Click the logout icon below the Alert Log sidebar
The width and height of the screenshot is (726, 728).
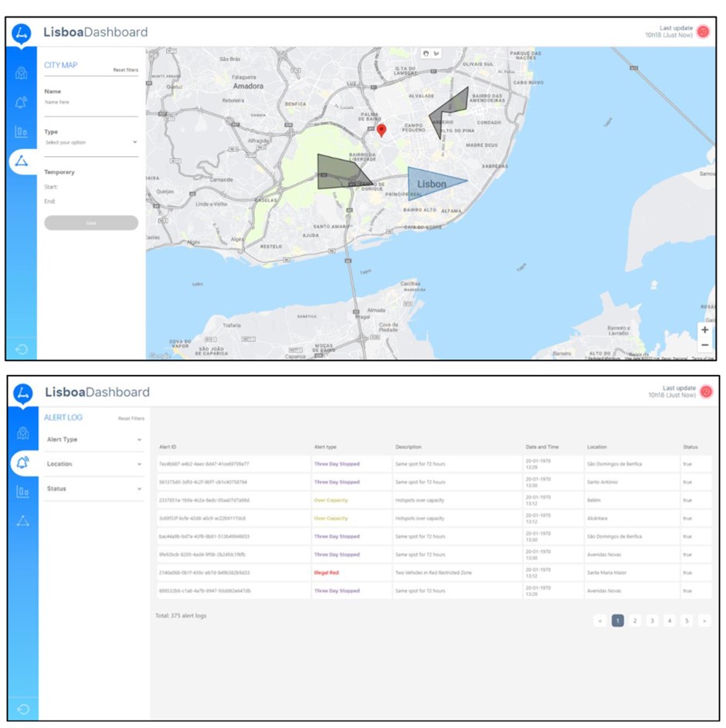coord(22,709)
